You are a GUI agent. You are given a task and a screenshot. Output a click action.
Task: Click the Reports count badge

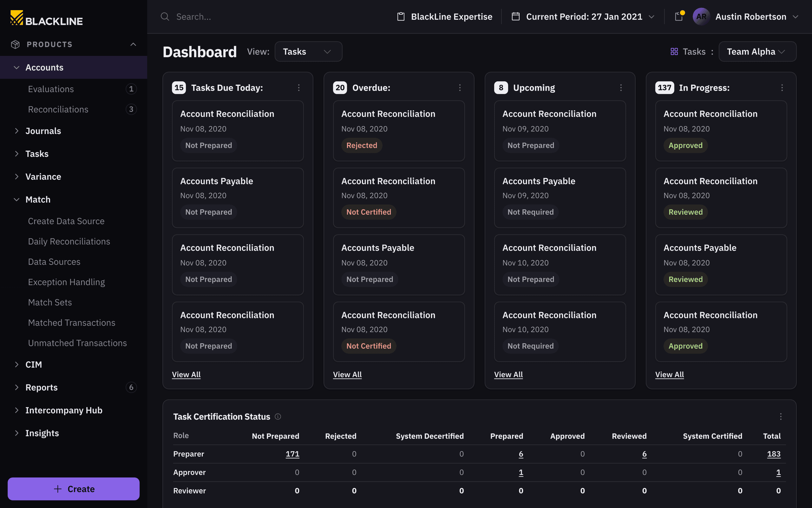point(131,387)
